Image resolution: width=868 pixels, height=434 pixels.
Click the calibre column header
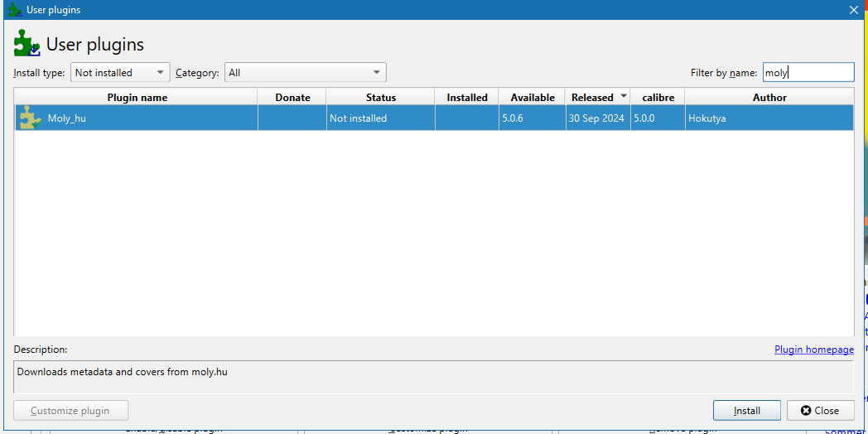click(658, 98)
